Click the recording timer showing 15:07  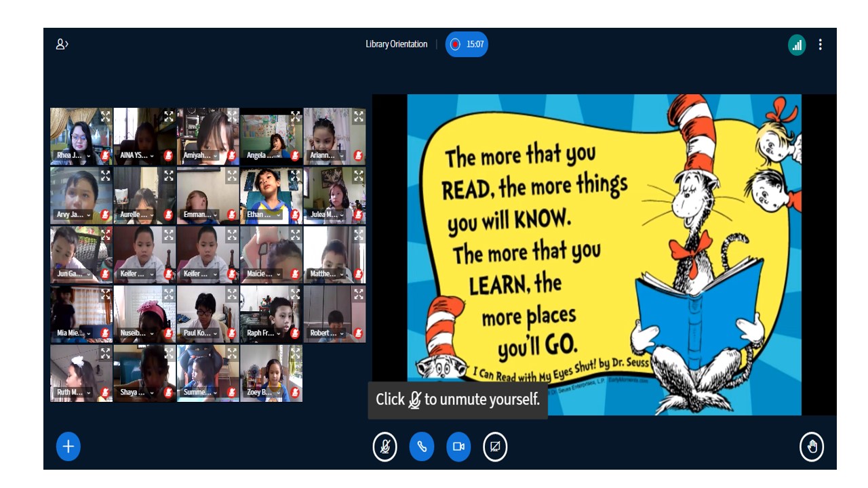(x=466, y=43)
